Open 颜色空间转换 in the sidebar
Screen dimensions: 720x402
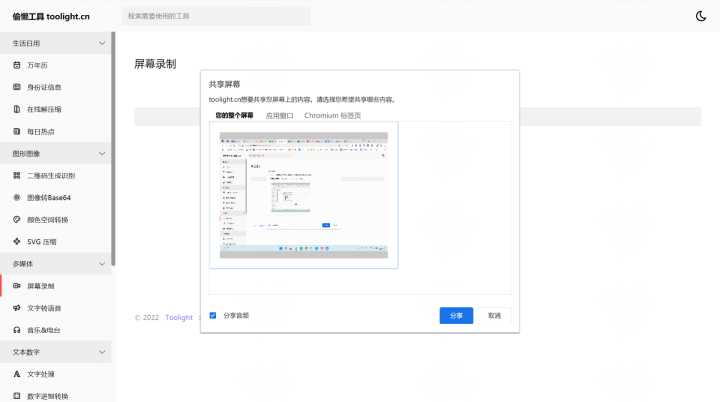click(47, 220)
